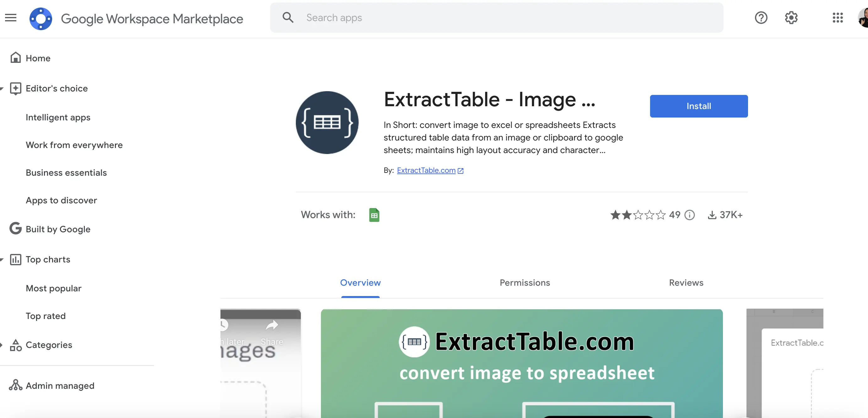Click the Google Workspace Marketplace title text
Viewport: 868px width, 418px height.
coord(152,19)
